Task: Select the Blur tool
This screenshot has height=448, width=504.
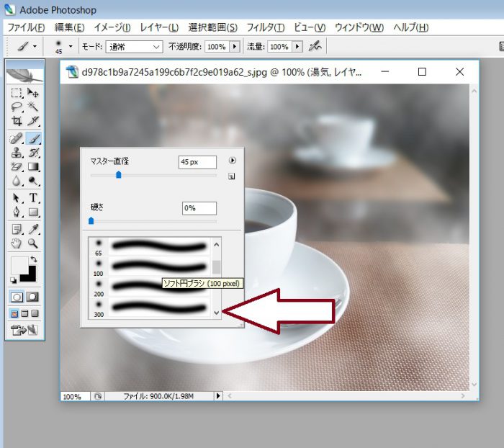Action: [17, 181]
